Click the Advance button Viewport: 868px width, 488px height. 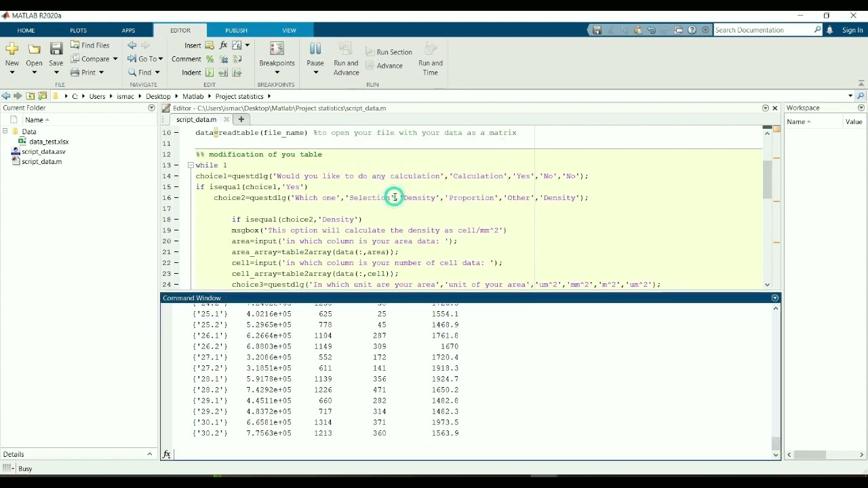coord(384,66)
